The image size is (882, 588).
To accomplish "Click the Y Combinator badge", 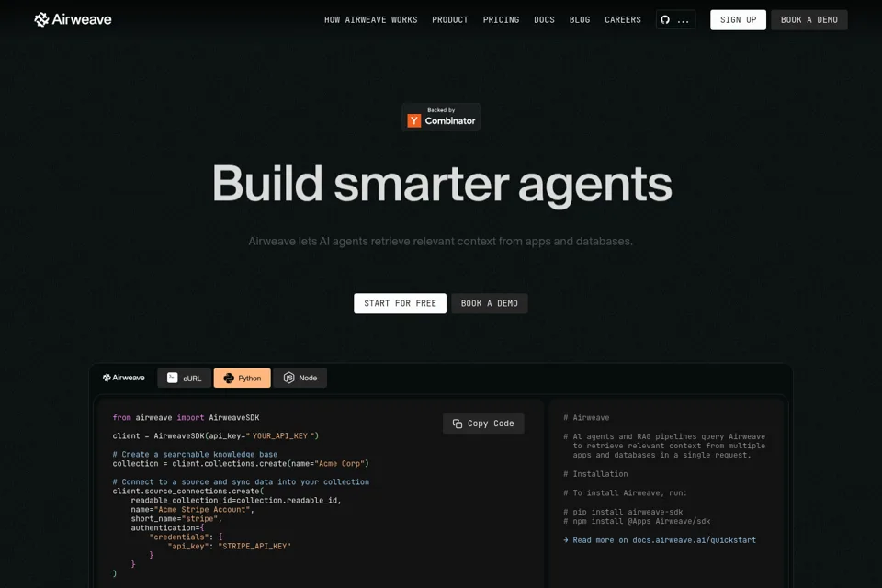I will tap(441, 117).
